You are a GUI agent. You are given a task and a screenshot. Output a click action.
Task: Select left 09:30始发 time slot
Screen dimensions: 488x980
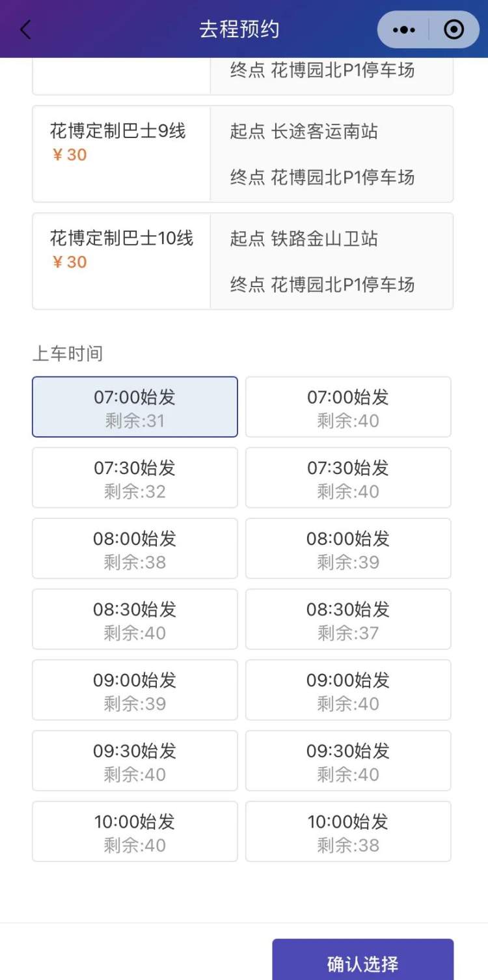click(x=135, y=761)
